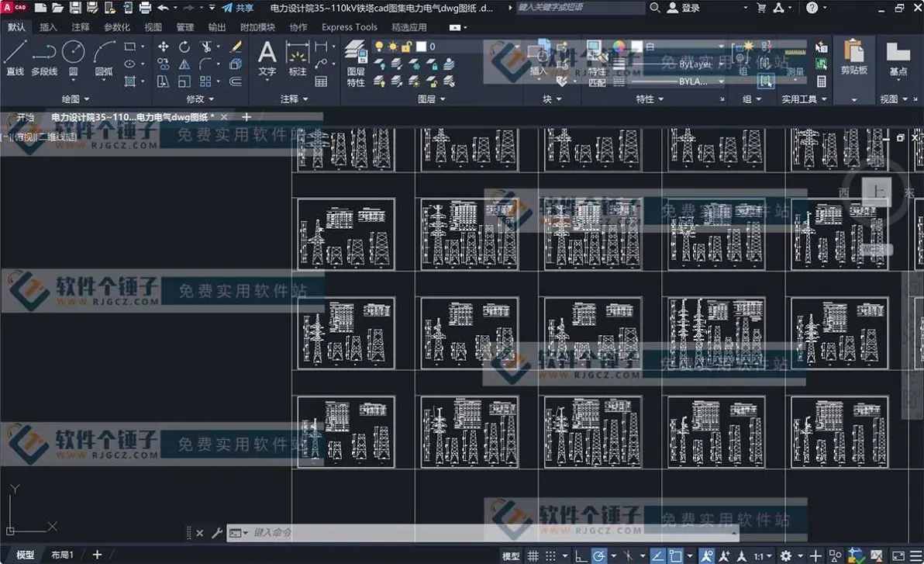Select the Move tool in Modify panel

pyautogui.click(x=164, y=46)
